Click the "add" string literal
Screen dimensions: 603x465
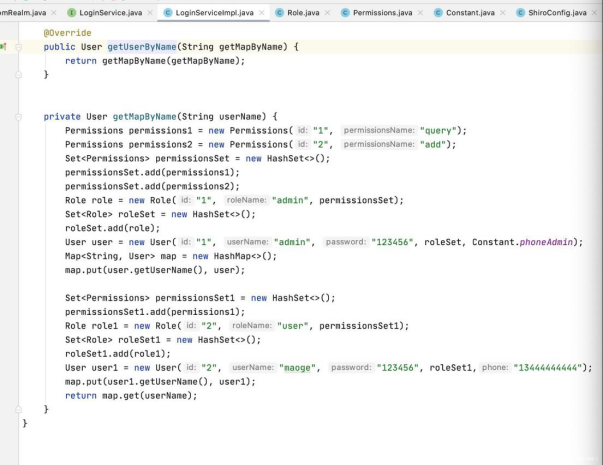coord(433,145)
